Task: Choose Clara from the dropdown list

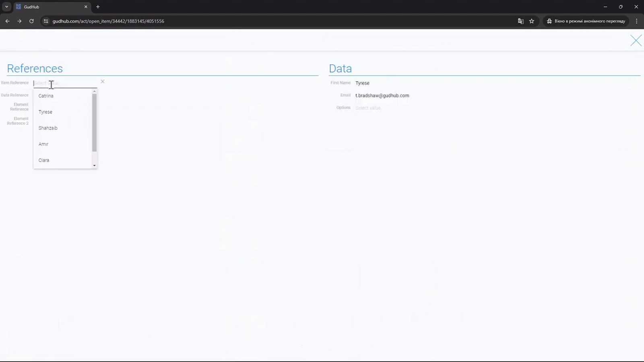Action: (x=63, y=160)
